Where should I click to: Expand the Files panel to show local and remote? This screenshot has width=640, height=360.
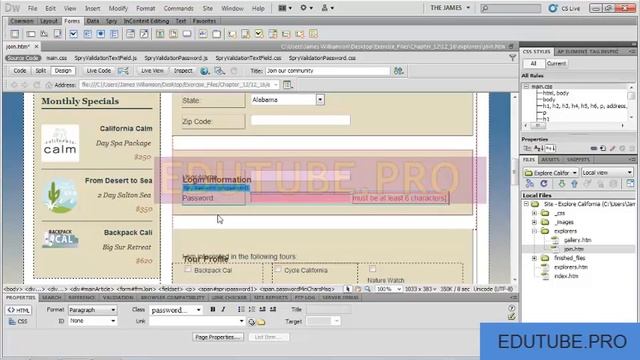coord(630,184)
